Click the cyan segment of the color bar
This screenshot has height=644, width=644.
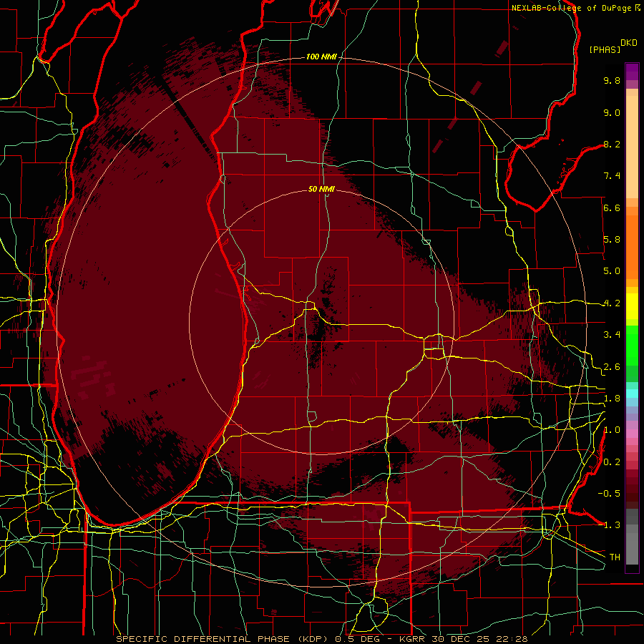(x=632, y=393)
